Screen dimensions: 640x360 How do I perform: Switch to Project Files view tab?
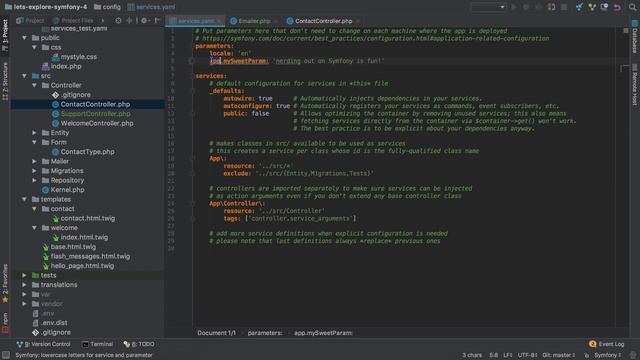click(x=73, y=20)
